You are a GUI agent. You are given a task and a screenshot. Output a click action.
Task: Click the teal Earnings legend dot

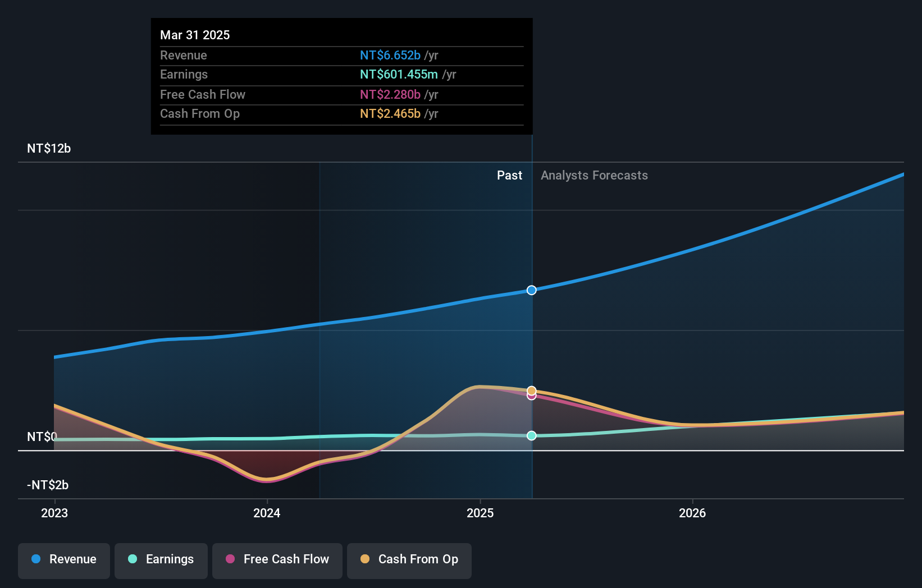coord(133,559)
